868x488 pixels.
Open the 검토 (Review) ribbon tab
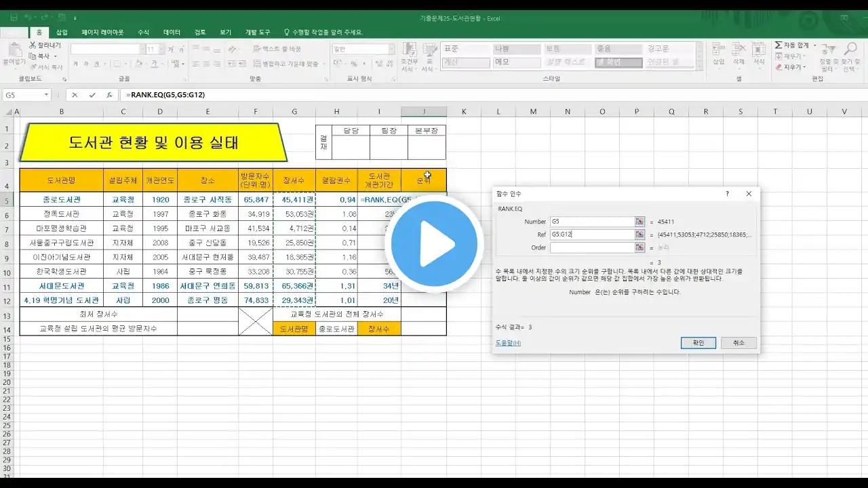(200, 32)
